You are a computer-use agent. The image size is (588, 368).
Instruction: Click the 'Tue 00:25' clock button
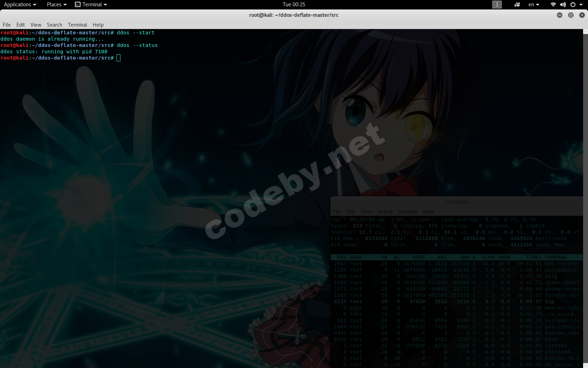point(294,5)
